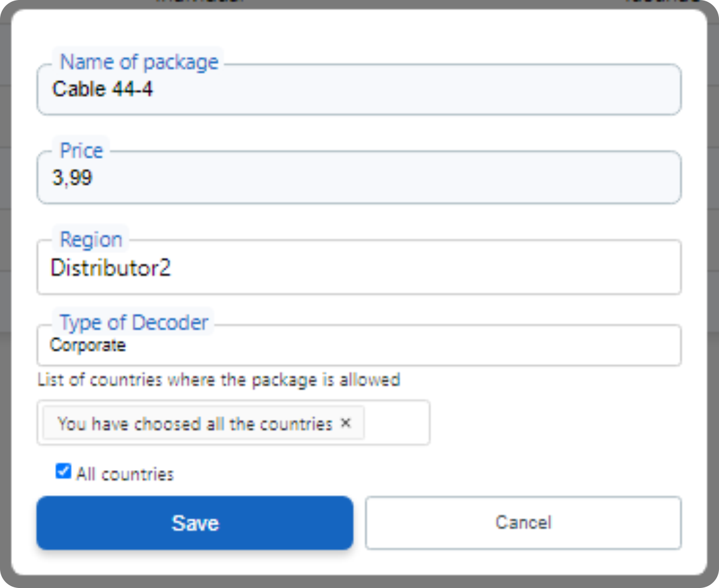The width and height of the screenshot is (719, 588).
Task: Click the 'Name of package' label
Action: point(139,62)
